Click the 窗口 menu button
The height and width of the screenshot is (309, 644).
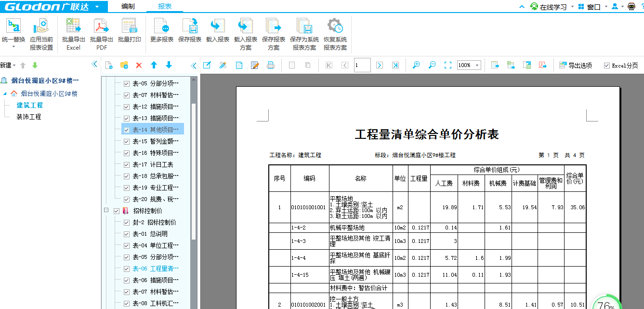pyautogui.click(x=589, y=7)
